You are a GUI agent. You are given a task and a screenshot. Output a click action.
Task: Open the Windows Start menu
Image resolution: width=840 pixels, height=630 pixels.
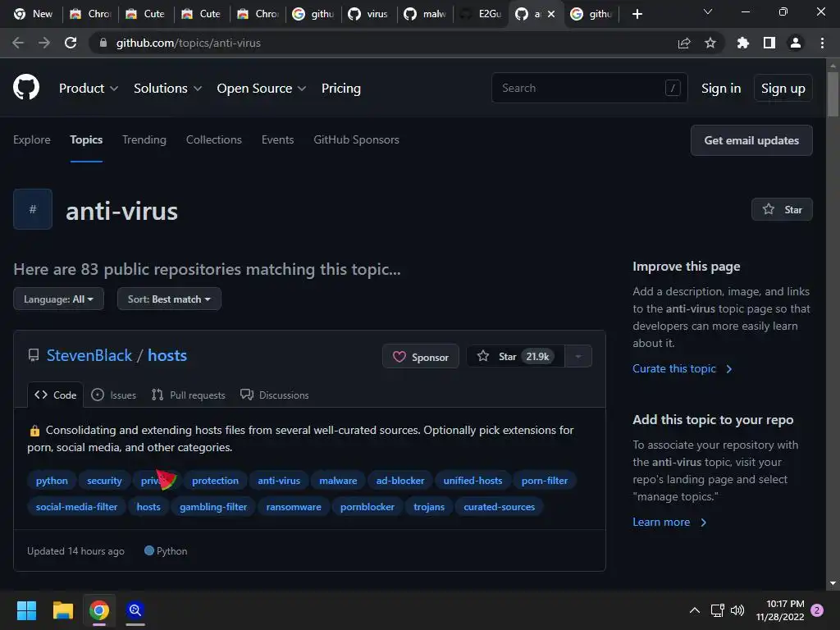[26, 609]
